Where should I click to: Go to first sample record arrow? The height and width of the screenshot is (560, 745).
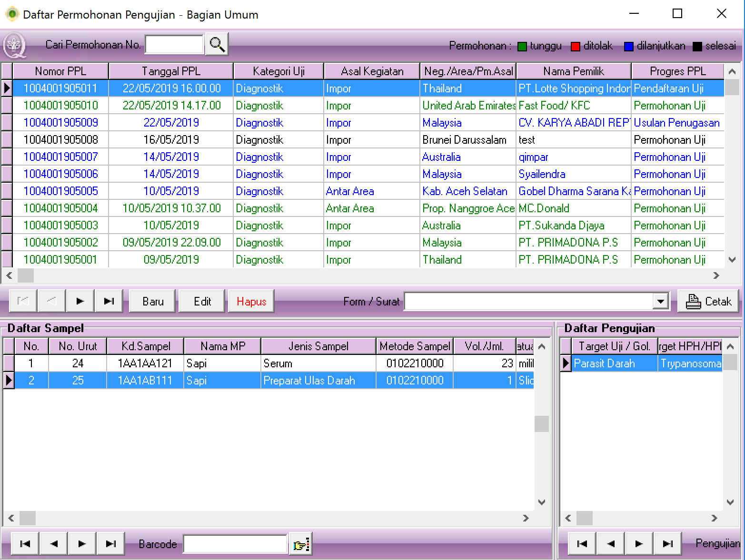point(25,544)
